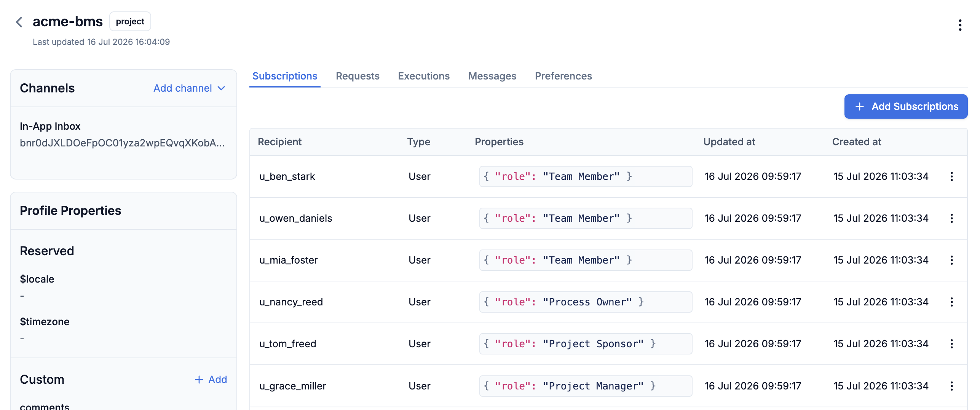Click the Type column header
Viewport: 980px width, 410px height.
(418, 142)
